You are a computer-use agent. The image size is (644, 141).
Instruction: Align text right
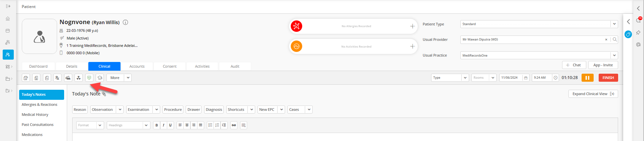194,125
